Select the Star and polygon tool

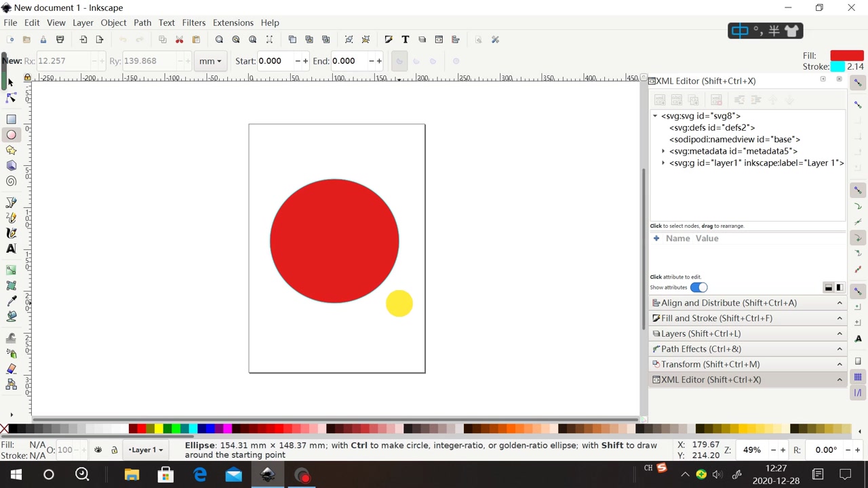(11, 150)
